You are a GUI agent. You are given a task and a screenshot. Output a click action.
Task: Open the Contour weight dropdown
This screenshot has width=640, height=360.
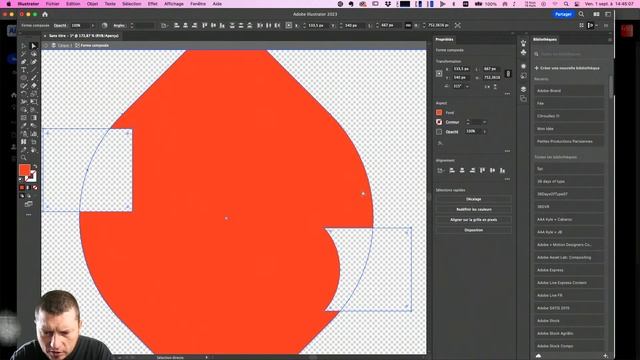pos(484,122)
